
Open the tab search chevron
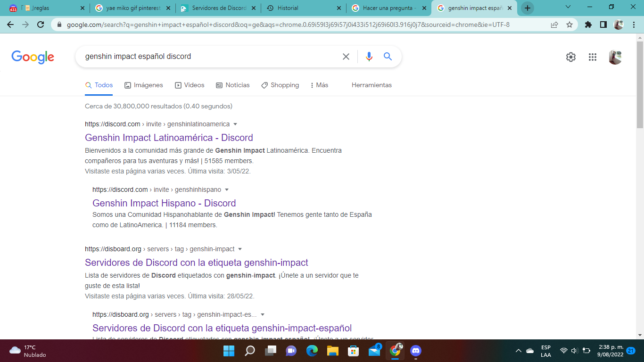568,7
